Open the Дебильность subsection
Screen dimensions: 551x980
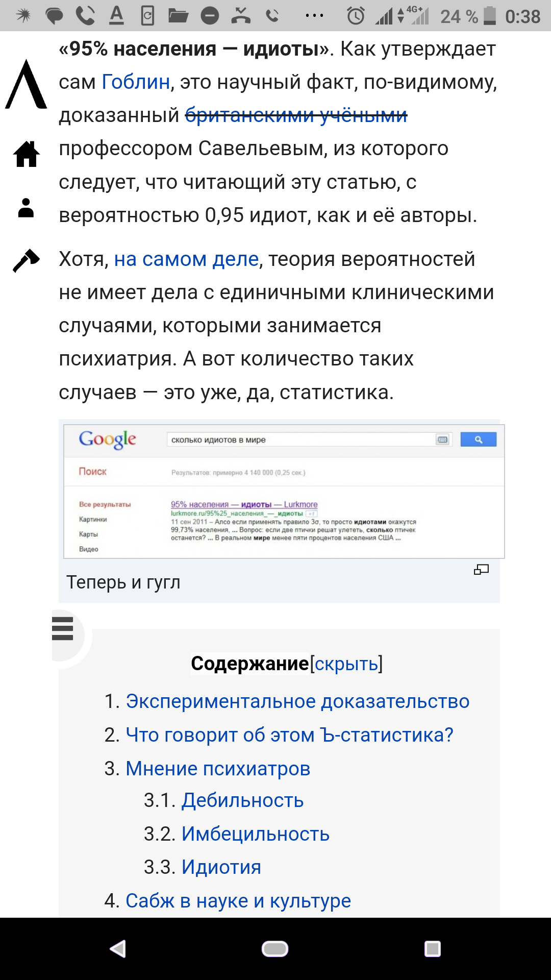point(242,800)
